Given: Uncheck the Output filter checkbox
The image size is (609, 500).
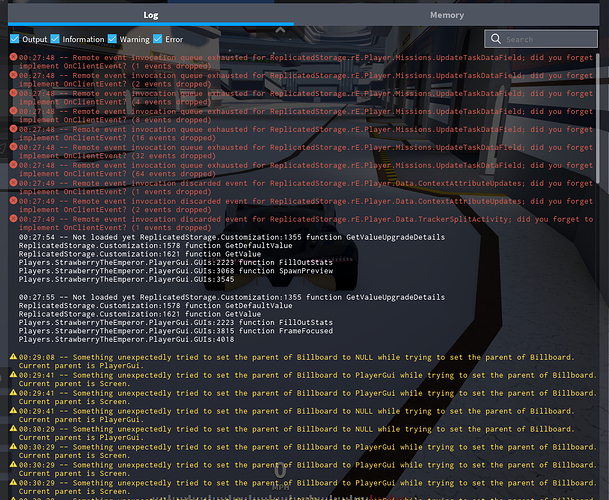Looking at the screenshot, I should [15, 39].
